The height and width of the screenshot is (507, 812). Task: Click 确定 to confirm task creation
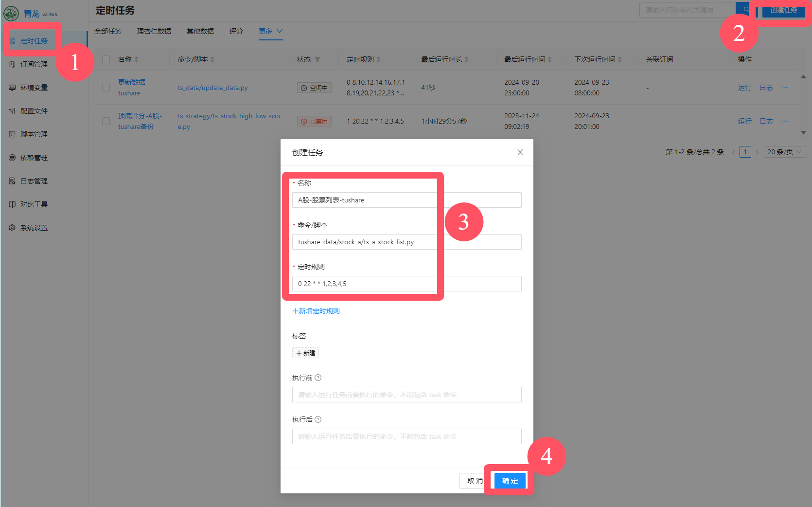(510, 481)
